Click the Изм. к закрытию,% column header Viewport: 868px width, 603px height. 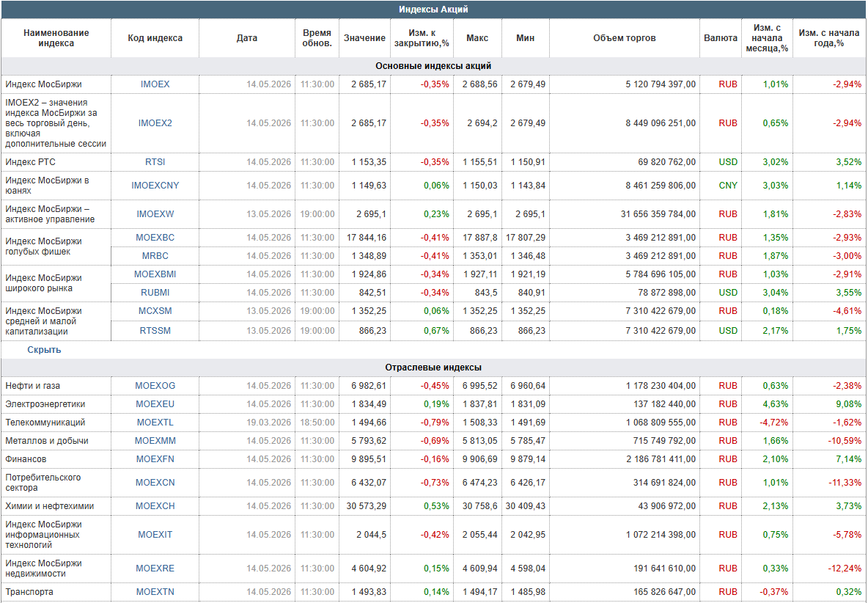422,38
